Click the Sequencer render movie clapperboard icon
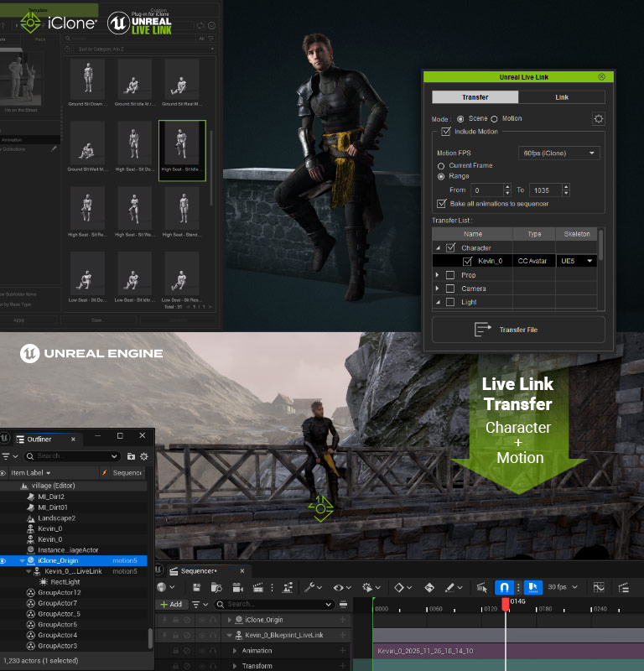The image size is (644, 671). click(x=257, y=588)
